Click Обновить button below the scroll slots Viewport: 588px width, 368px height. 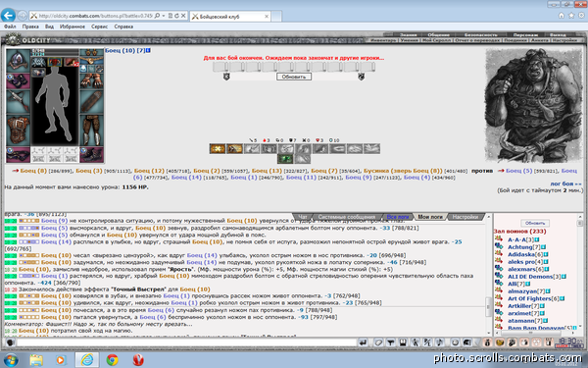click(294, 77)
